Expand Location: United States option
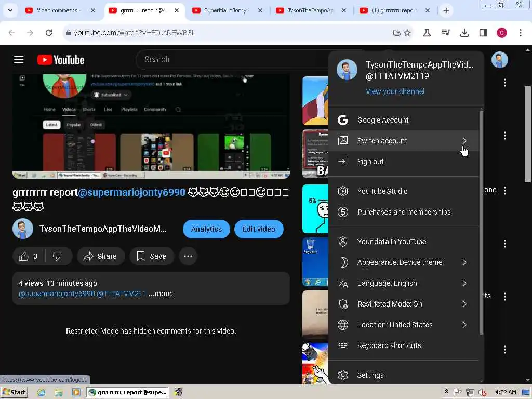Screen dimensions: 532x399 pyautogui.click(x=404, y=325)
